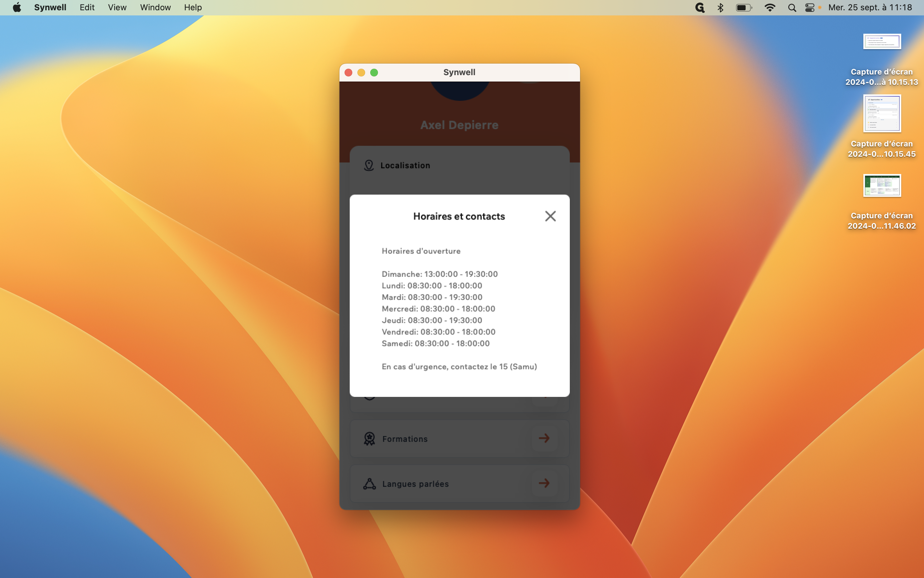This screenshot has height=578, width=924.
Task: Select the Mardi opening hours line
Action: pos(432,297)
